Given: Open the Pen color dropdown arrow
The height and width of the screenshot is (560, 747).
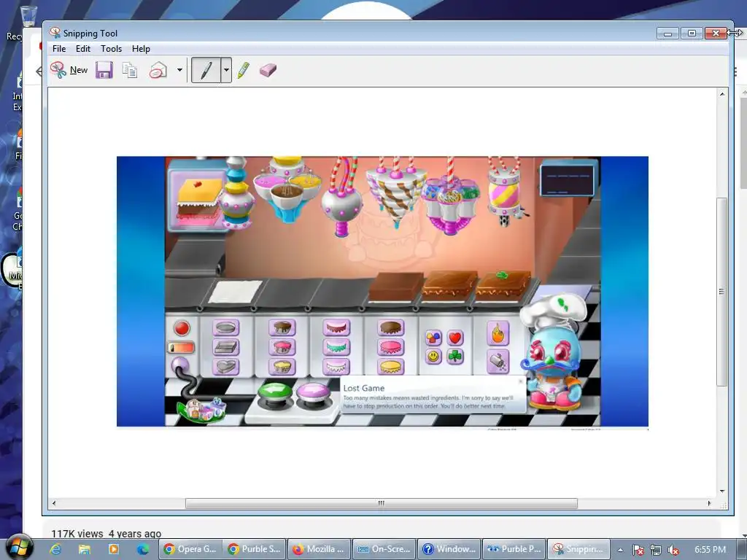Looking at the screenshot, I should coord(226,70).
